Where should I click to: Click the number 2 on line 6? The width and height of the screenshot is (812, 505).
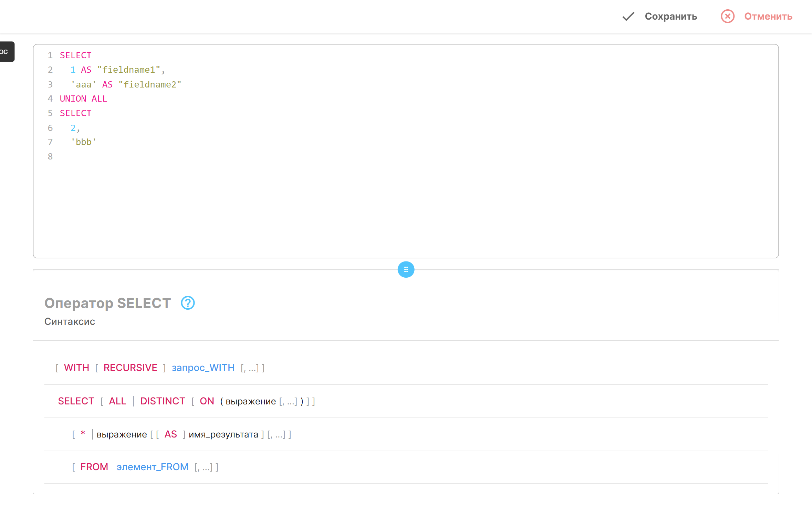pyautogui.click(x=73, y=128)
